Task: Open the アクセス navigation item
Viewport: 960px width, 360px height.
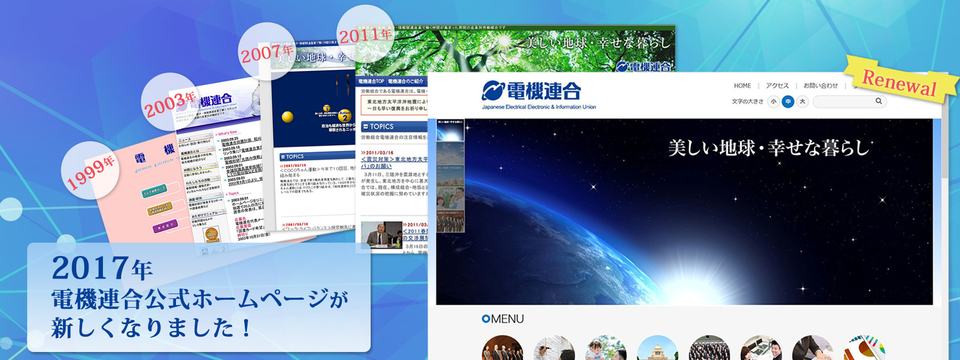Action: (778, 86)
